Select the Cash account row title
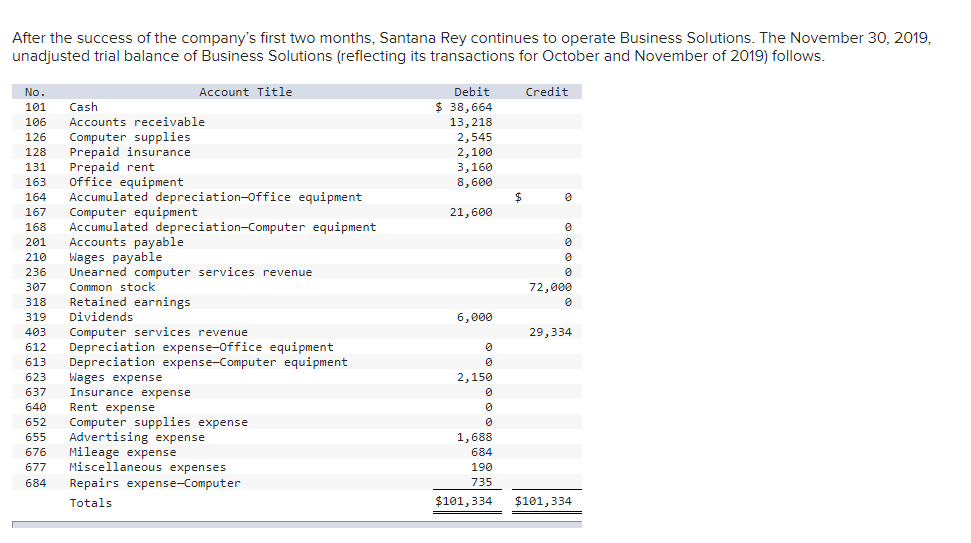The width and height of the screenshot is (971, 543). [x=83, y=107]
